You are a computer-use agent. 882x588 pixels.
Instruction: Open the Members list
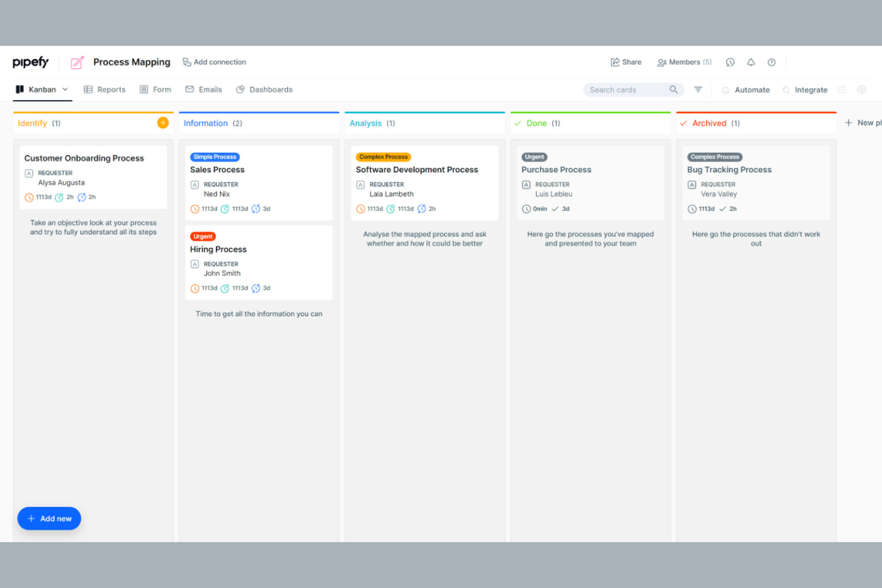coord(684,62)
